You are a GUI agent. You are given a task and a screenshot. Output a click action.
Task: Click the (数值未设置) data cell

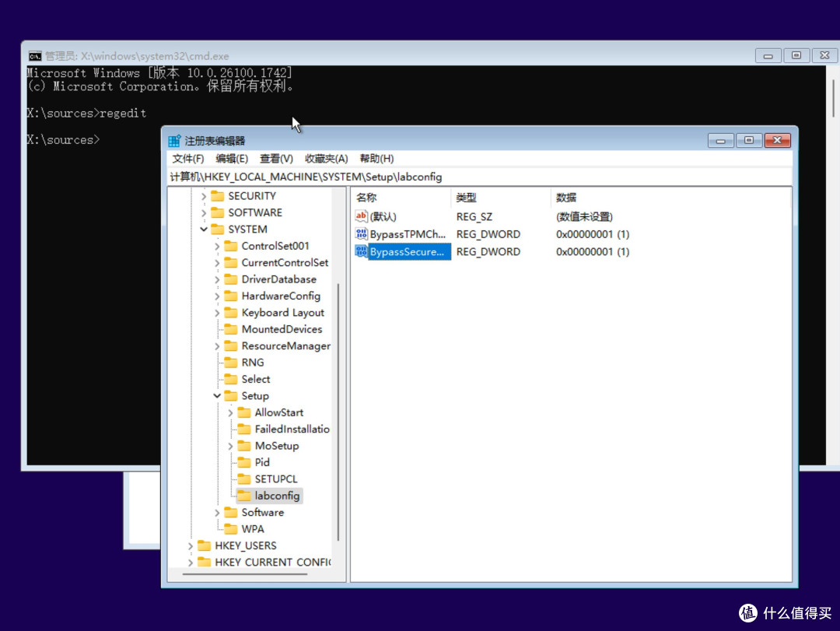584,216
